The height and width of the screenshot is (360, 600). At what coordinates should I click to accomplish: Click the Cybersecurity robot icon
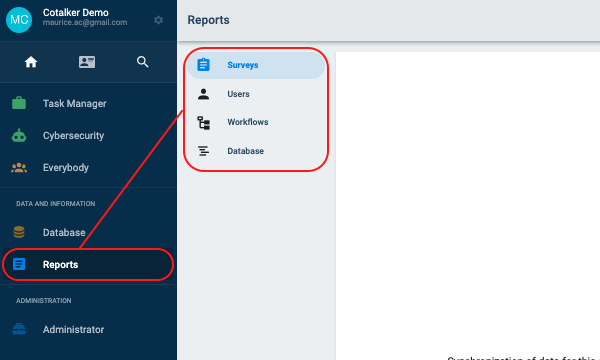click(x=19, y=135)
